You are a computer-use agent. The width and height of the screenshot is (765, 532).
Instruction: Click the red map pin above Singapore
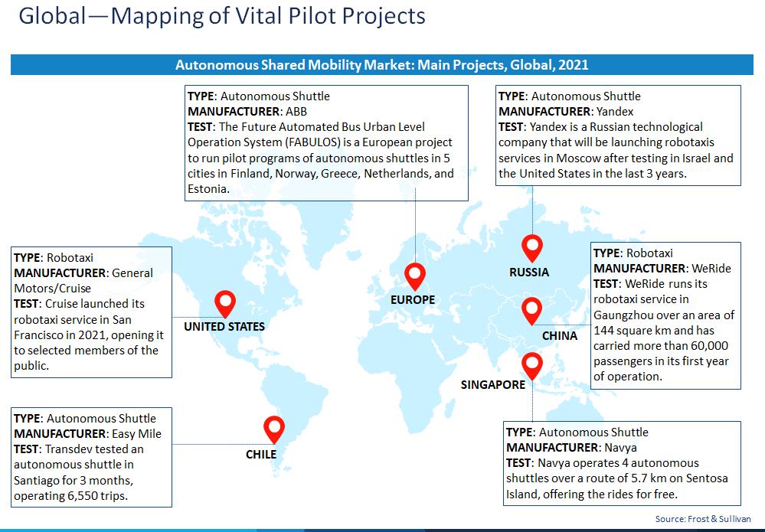531,366
